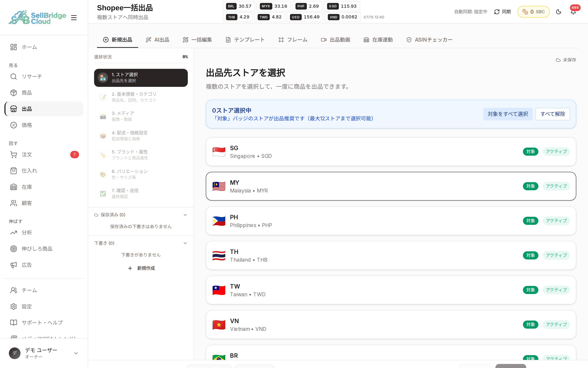Screen dimensions: 588x368
Task: Select step 5. ブランド・属性
Action: coord(141,155)
